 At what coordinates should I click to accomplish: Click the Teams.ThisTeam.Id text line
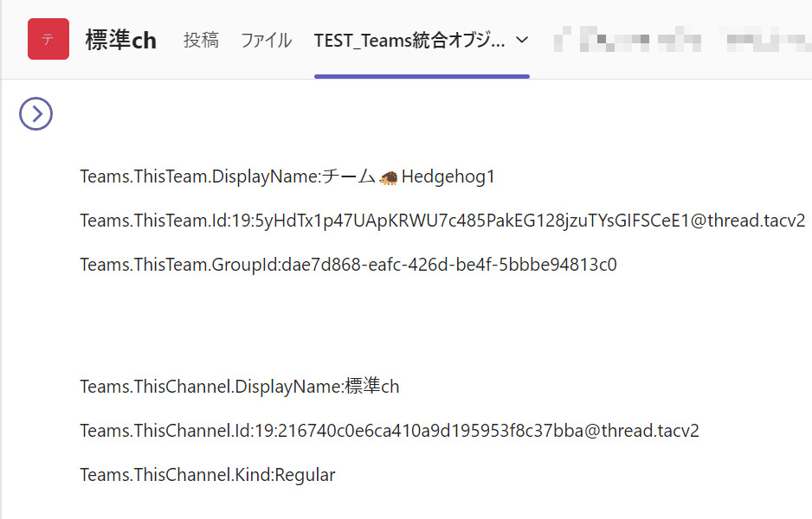click(x=442, y=221)
